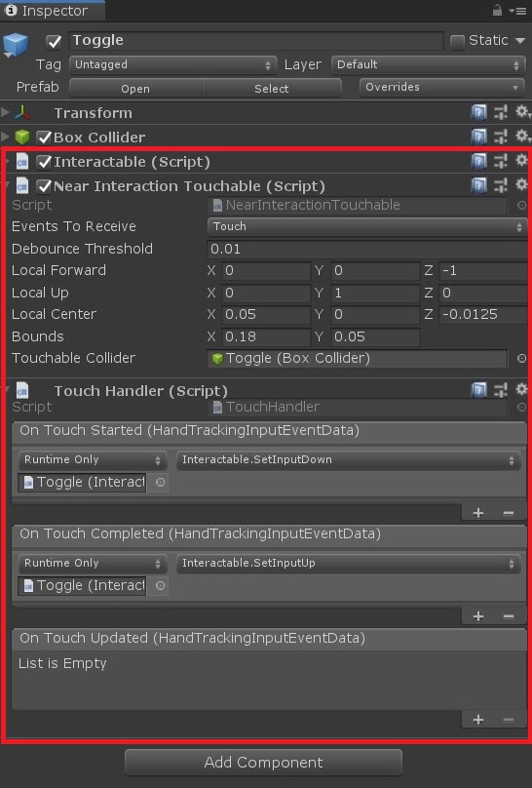Open object picker for NearInteractionTouchable script
This screenshot has height=788, width=532.
[521, 205]
